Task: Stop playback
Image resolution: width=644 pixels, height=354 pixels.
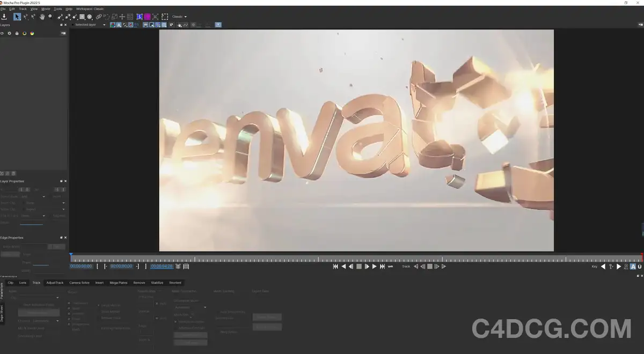Action: [x=359, y=266]
